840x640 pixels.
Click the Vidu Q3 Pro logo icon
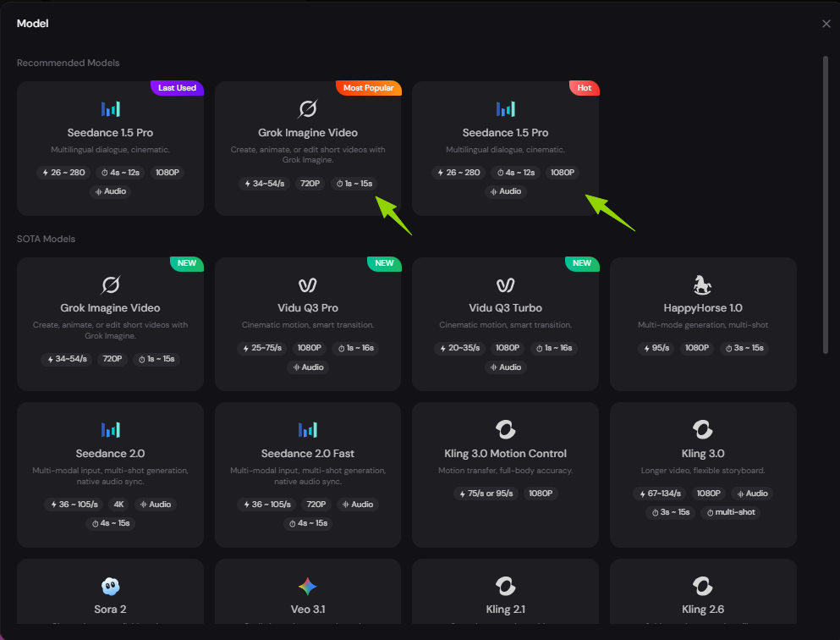(308, 285)
